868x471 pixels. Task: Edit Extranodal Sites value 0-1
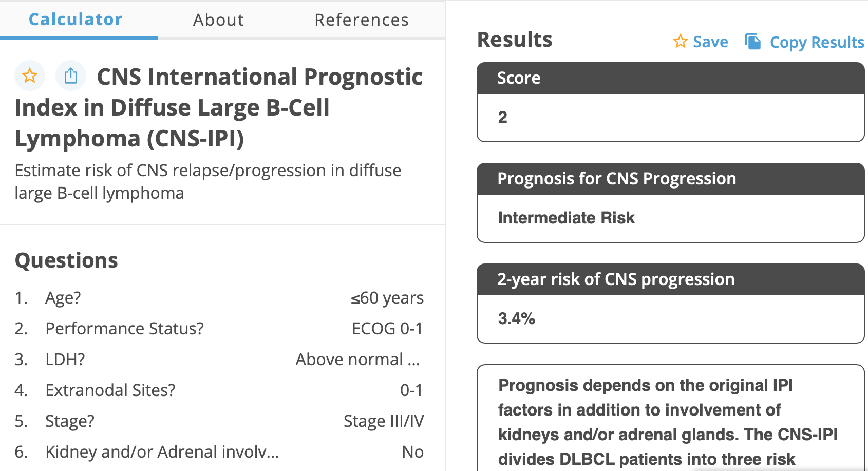(411, 390)
